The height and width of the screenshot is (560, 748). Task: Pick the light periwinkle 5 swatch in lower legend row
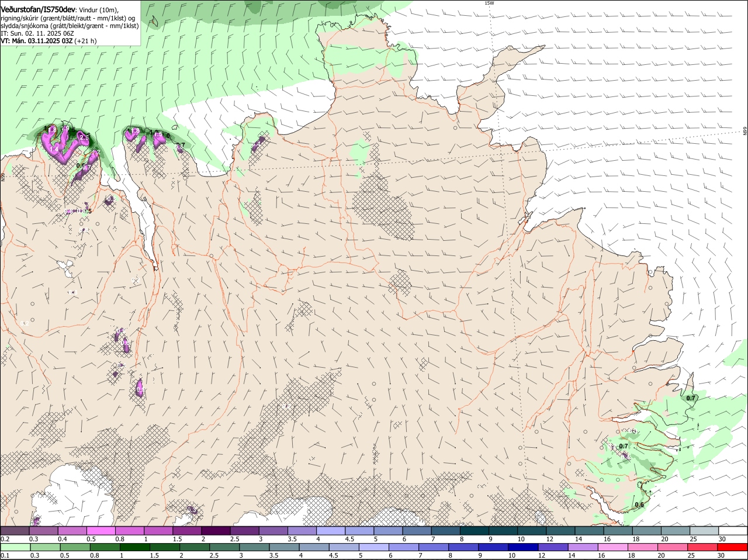pyautogui.click(x=375, y=547)
